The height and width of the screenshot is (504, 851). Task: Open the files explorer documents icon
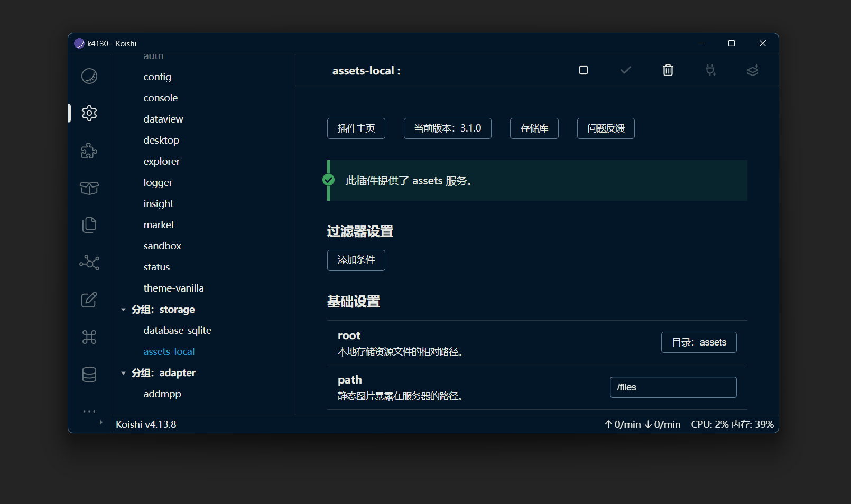click(89, 225)
